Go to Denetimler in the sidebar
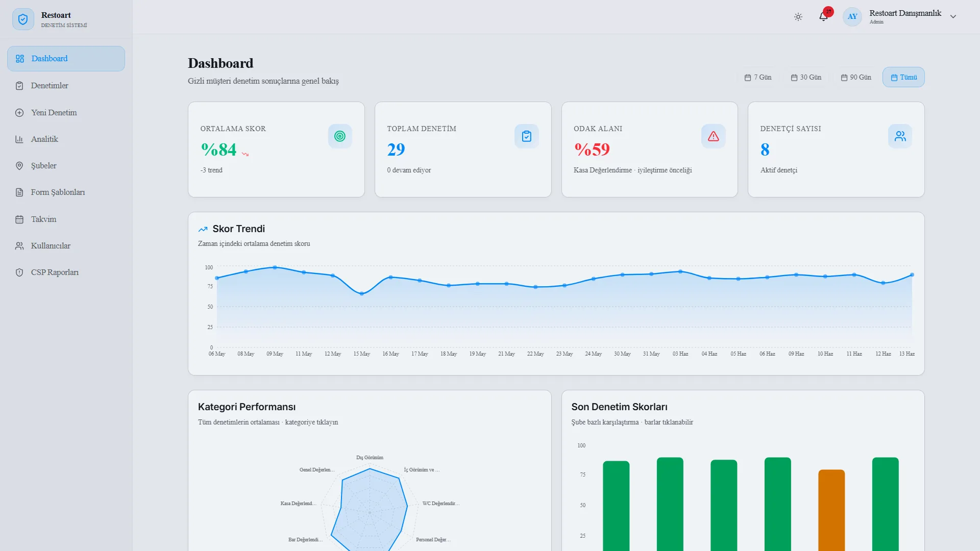 coord(66,86)
